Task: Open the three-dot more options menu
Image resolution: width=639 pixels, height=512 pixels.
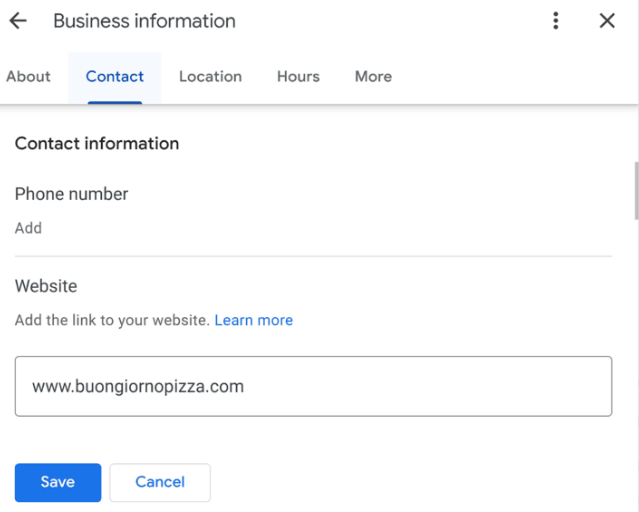Action: click(x=556, y=21)
